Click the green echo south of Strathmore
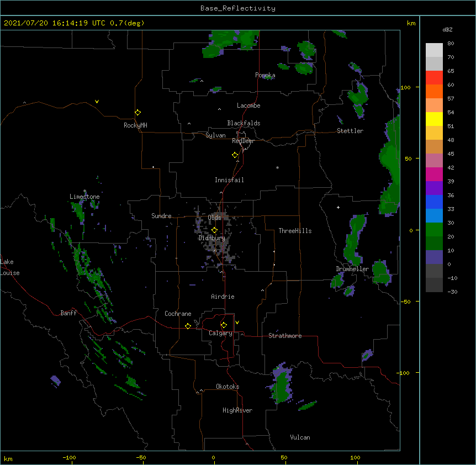The height and width of the screenshot is (465, 476). (282, 384)
